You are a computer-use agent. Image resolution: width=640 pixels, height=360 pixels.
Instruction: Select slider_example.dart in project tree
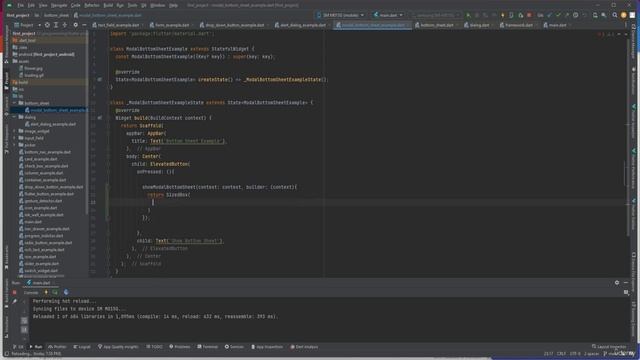tap(41, 264)
